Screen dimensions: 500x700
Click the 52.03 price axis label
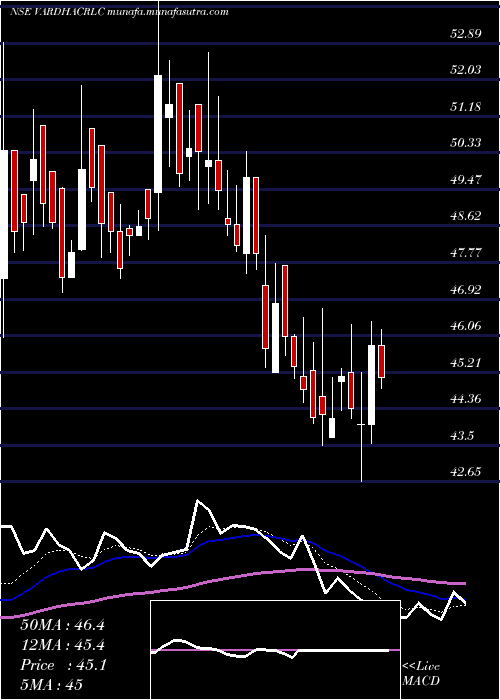click(466, 70)
